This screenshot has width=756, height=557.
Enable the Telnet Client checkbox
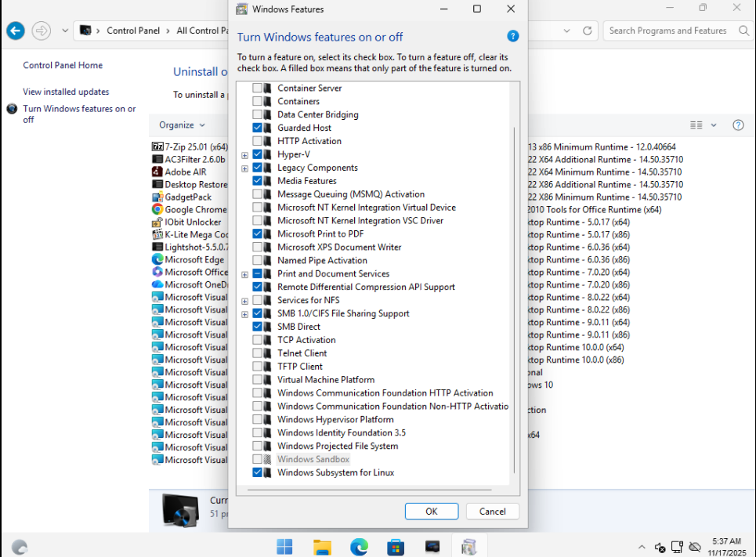257,353
